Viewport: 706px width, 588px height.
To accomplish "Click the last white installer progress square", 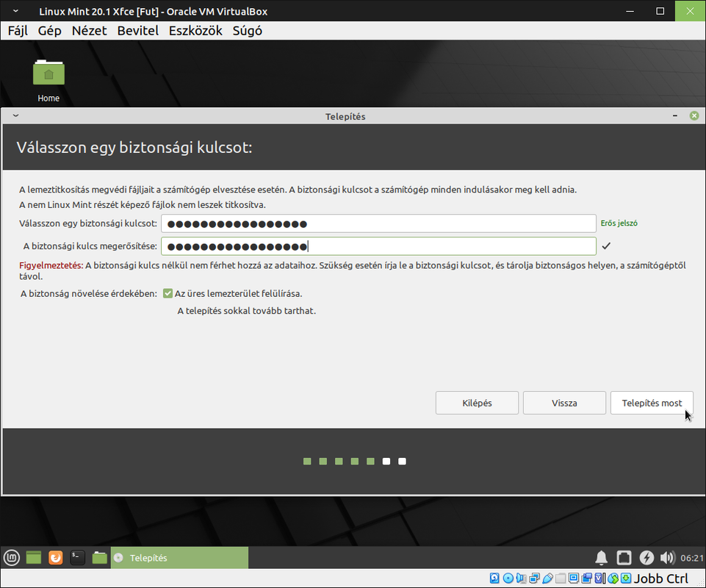I will pos(402,461).
